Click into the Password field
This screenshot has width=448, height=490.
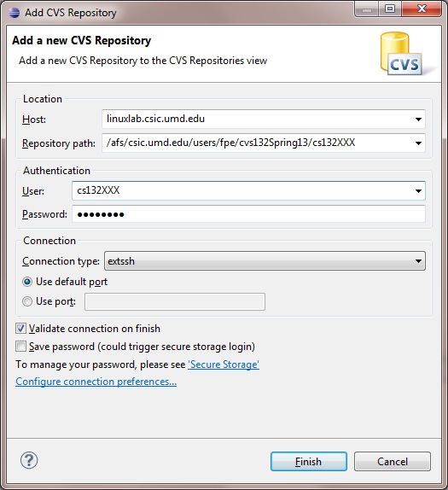point(248,214)
